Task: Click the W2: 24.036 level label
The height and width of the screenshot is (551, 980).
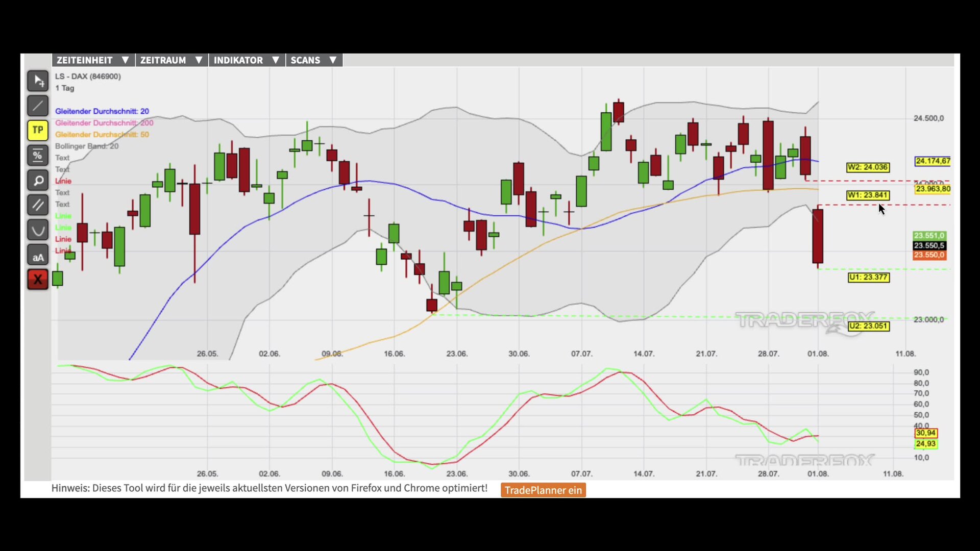Action: (x=868, y=167)
